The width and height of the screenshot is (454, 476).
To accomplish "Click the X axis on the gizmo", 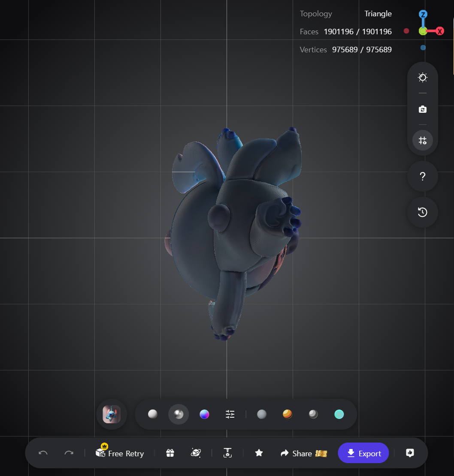I will pos(439,31).
